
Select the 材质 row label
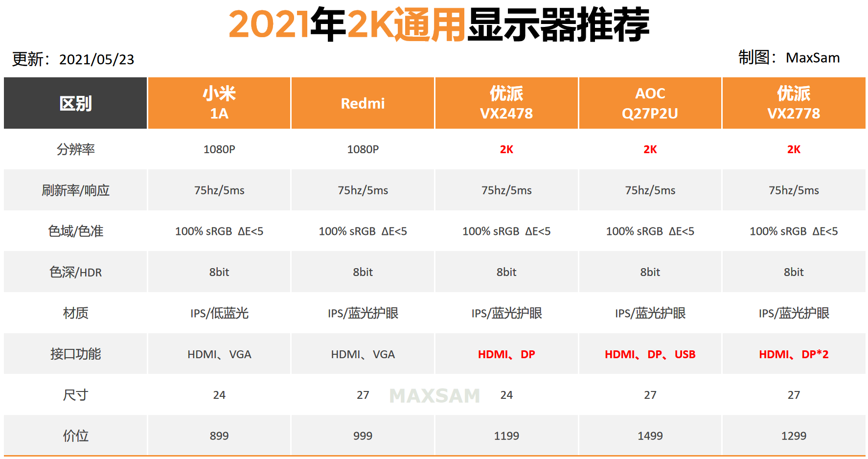point(75,313)
